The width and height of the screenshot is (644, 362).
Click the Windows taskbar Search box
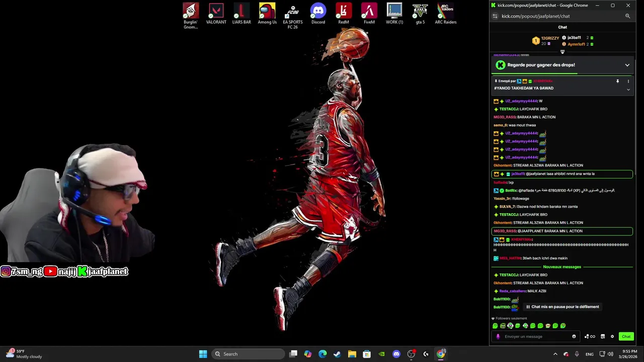point(248,354)
